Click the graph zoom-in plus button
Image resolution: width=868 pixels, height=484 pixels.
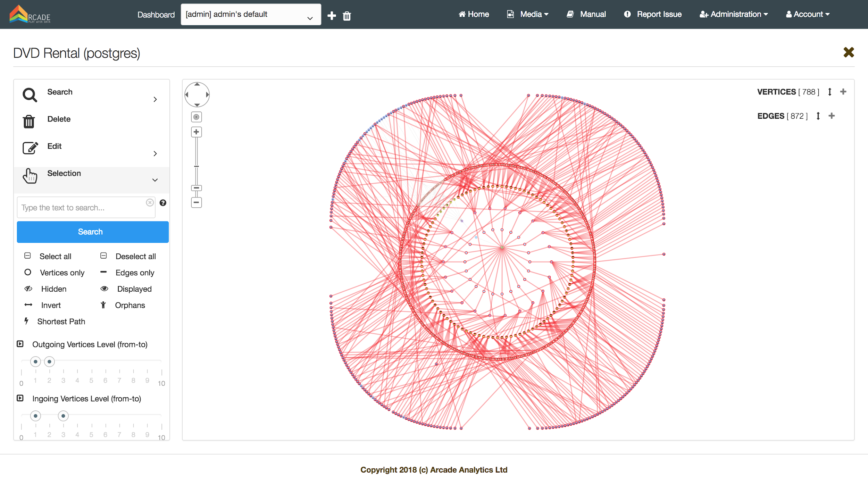point(196,132)
